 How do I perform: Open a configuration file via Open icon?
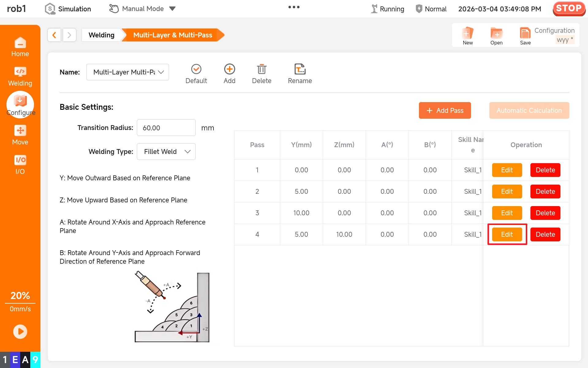496,36
